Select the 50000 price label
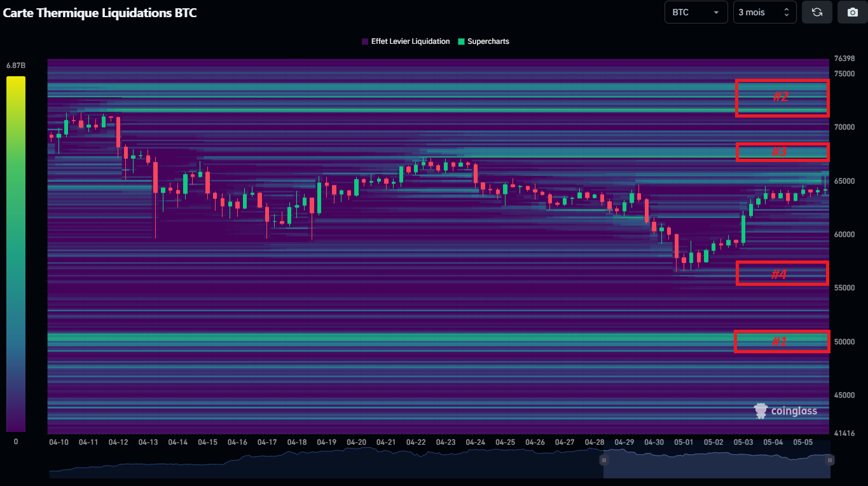Viewport: 868px width, 486px height. 844,341
